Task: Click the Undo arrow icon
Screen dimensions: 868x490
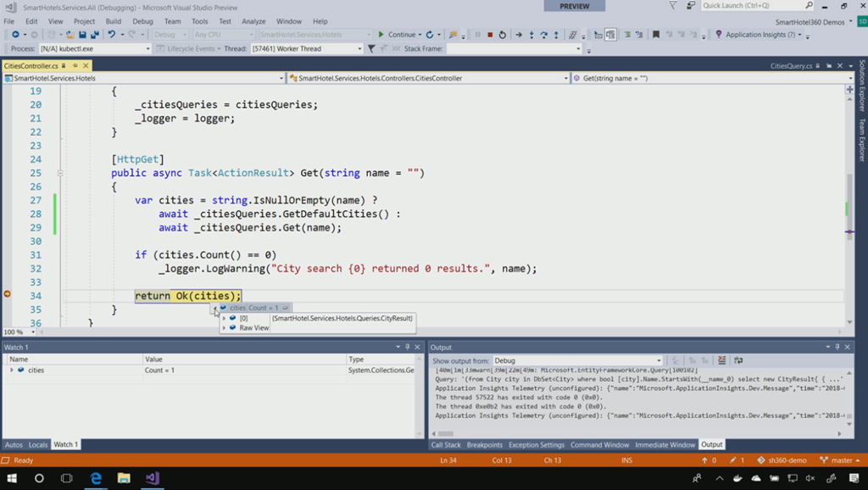Action: [112, 35]
